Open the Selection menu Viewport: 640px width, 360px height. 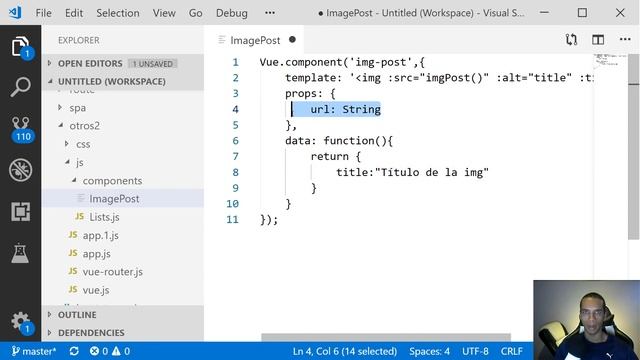(x=118, y=13)
